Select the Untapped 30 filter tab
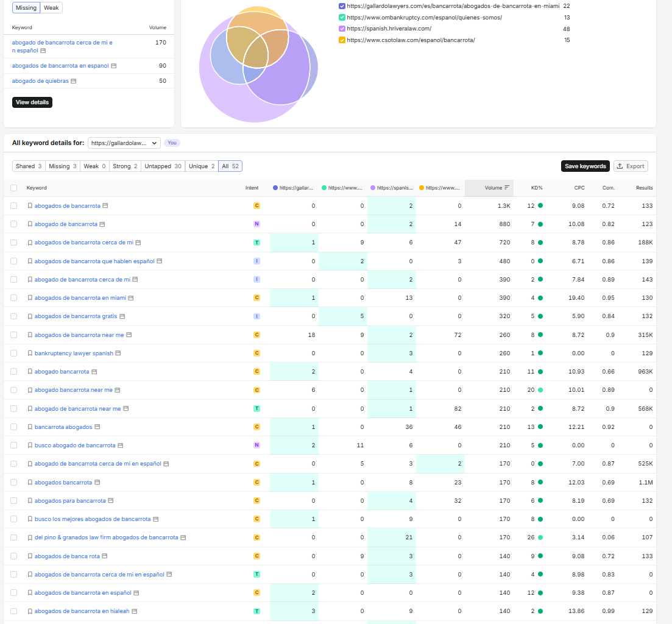This screenshot has width=672, height=624. coord(163,166)
